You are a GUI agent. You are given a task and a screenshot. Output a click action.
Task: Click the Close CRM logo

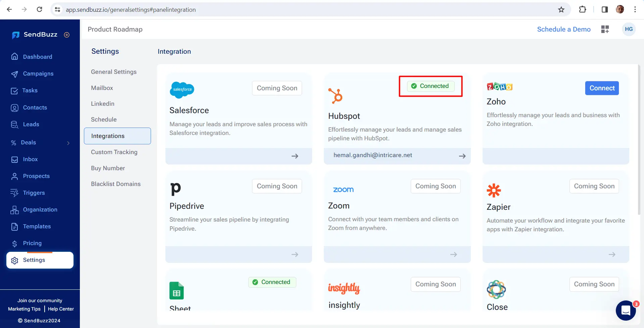tap(496, 289)
